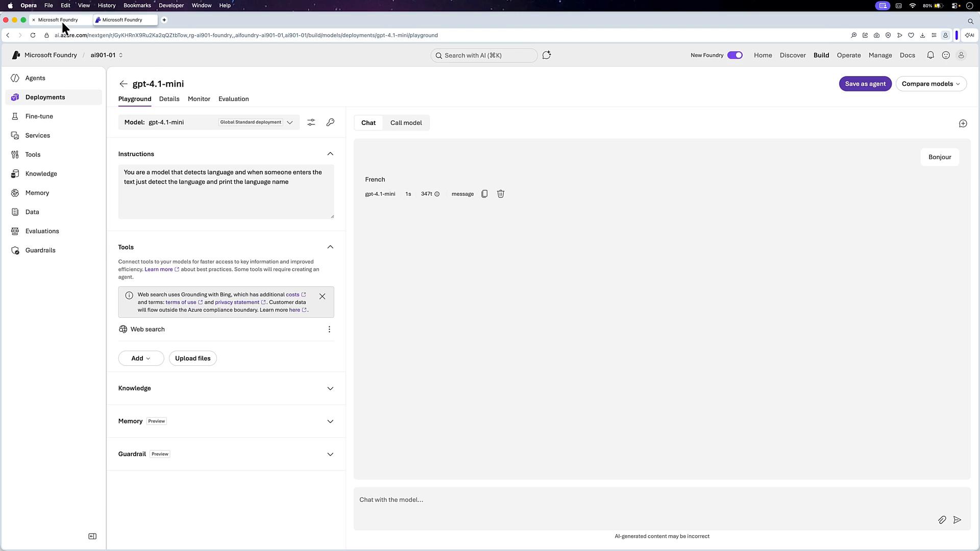Screen dimensions: 980x551
Task: Open the Add tools dropdown
Action: 141,358
